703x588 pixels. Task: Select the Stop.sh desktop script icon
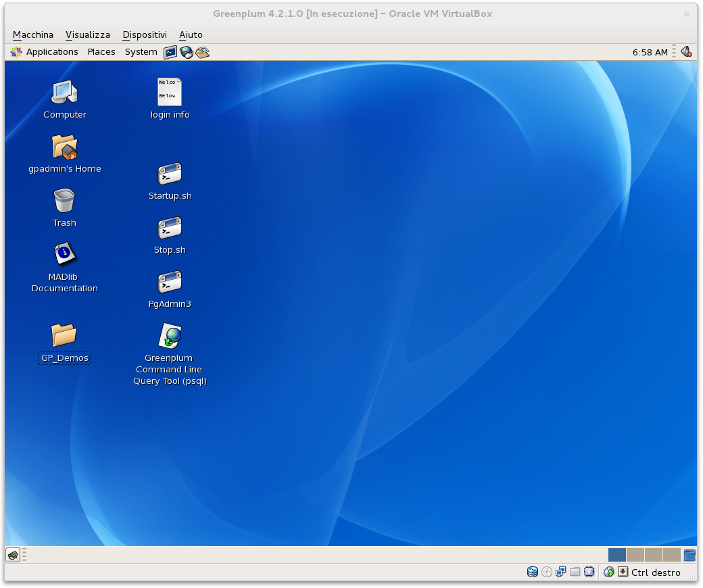coord(170,228)
